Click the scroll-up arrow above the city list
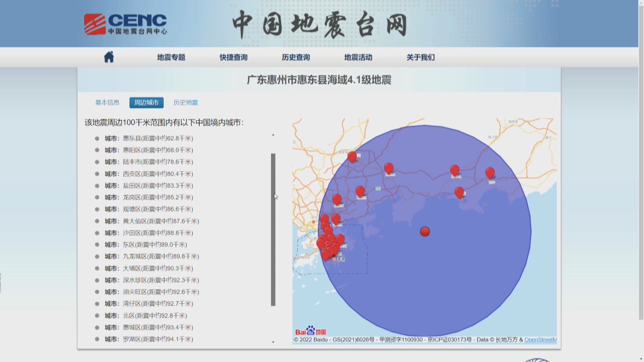 [273, 135]
